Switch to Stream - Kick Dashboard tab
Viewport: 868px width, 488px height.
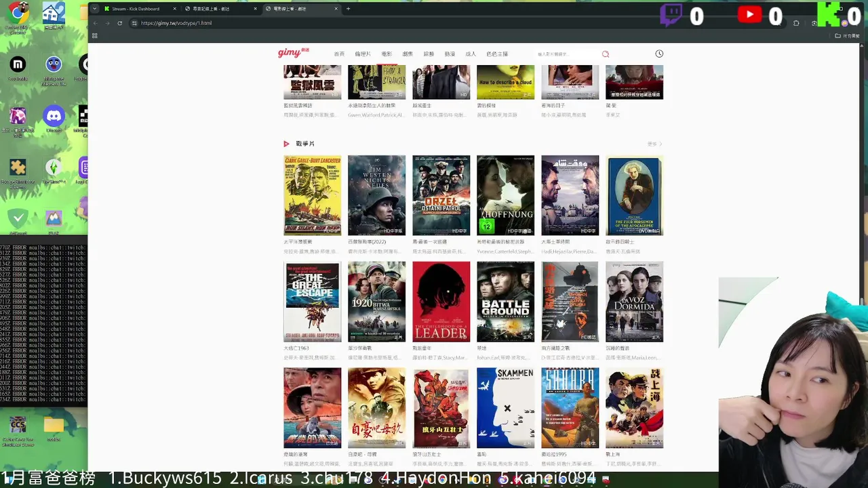140,9
